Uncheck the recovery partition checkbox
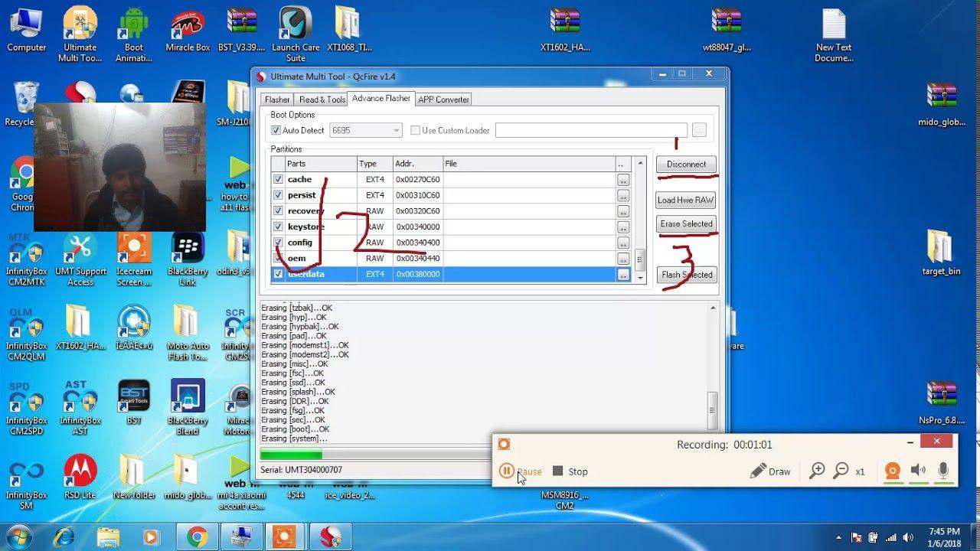 click(278, 210)
